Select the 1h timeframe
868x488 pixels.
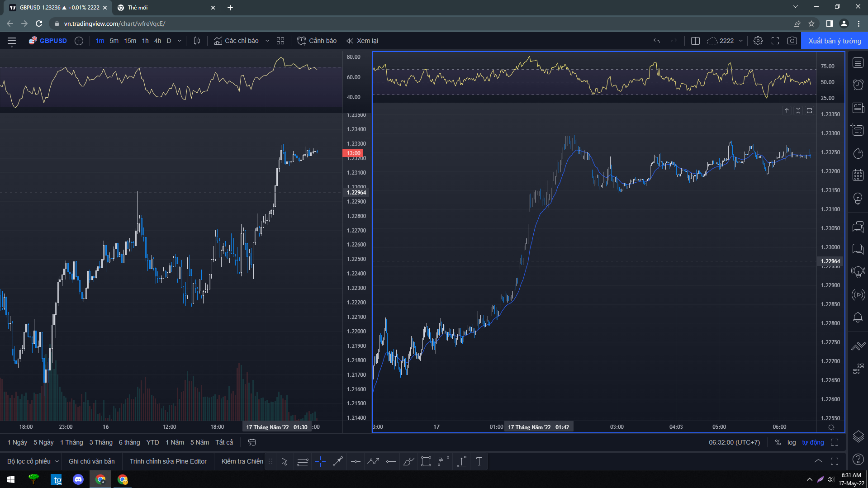pos(145,41)
